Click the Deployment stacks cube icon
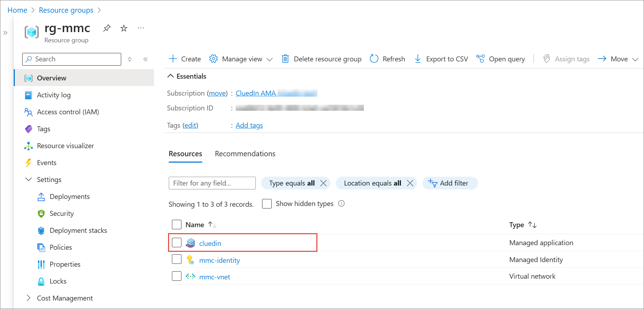This screenshot has height=309, width=644. pyautogui.click(x=41, y=230)
